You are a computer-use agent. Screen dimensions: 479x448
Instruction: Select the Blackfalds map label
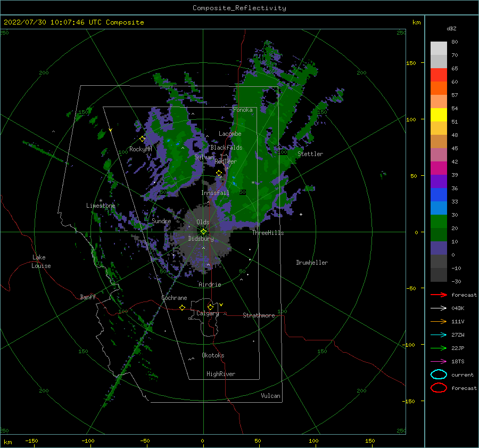pyautogui.click(x=226, y=148)
